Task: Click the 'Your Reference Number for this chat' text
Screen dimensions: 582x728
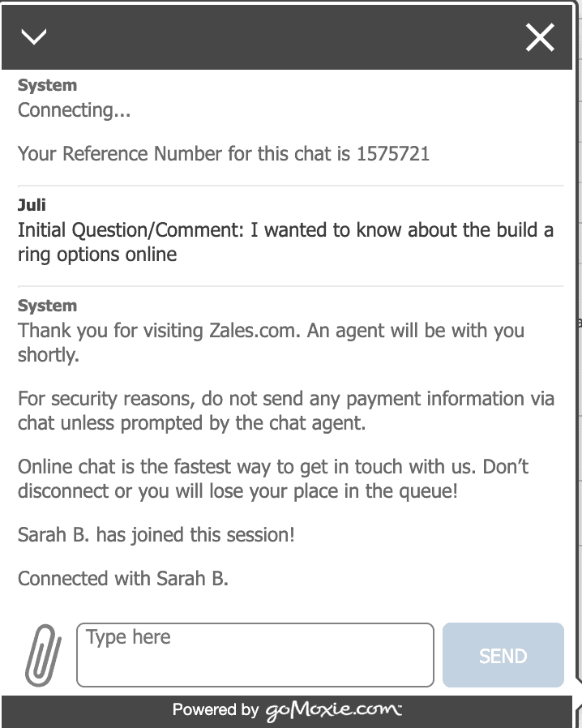Action: (185, 154)
